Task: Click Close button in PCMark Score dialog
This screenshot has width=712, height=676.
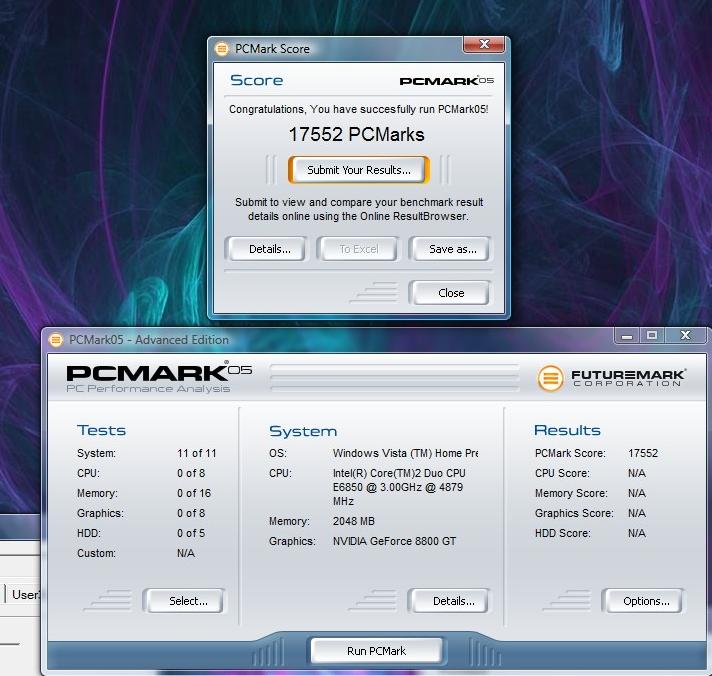Action: click(450, 293)
